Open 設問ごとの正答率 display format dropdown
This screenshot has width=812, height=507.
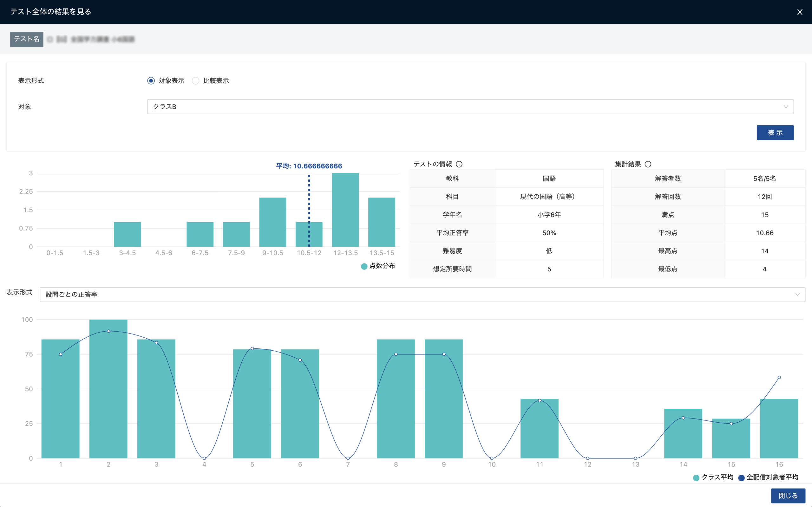tap(422, 295)
